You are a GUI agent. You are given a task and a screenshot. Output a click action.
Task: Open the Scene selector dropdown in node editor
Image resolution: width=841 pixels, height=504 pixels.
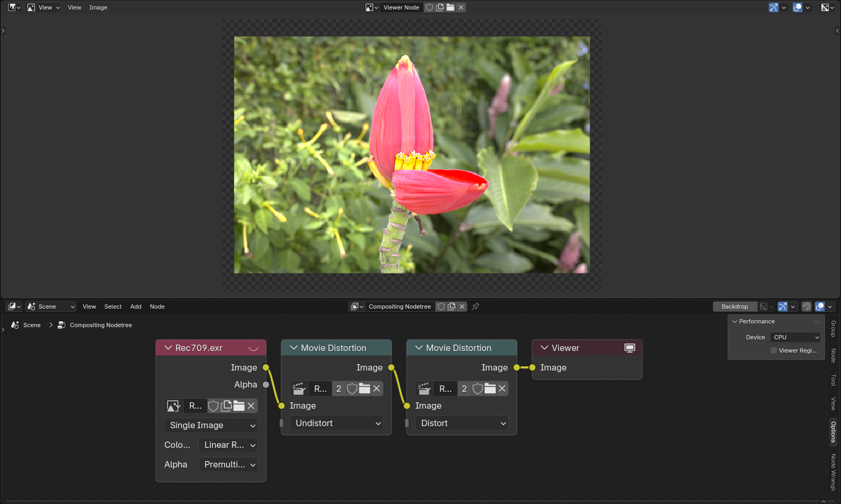coord(51,307)
